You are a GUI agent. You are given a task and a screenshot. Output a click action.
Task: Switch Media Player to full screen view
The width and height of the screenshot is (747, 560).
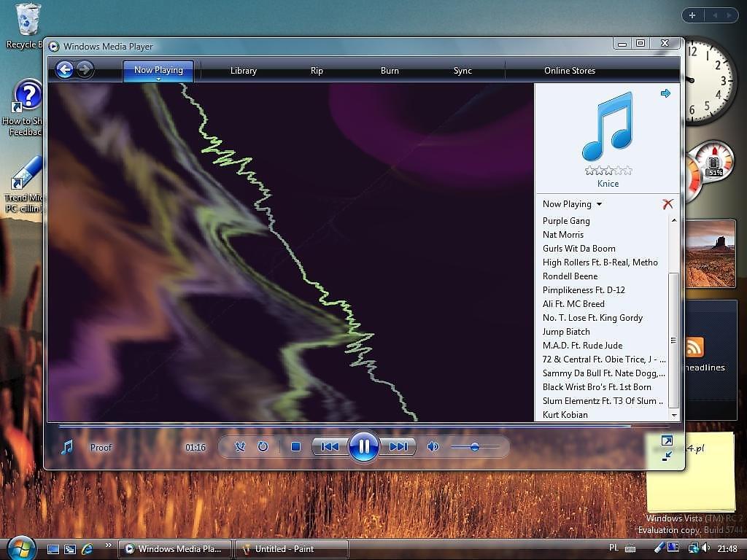[x=667, y=440]
